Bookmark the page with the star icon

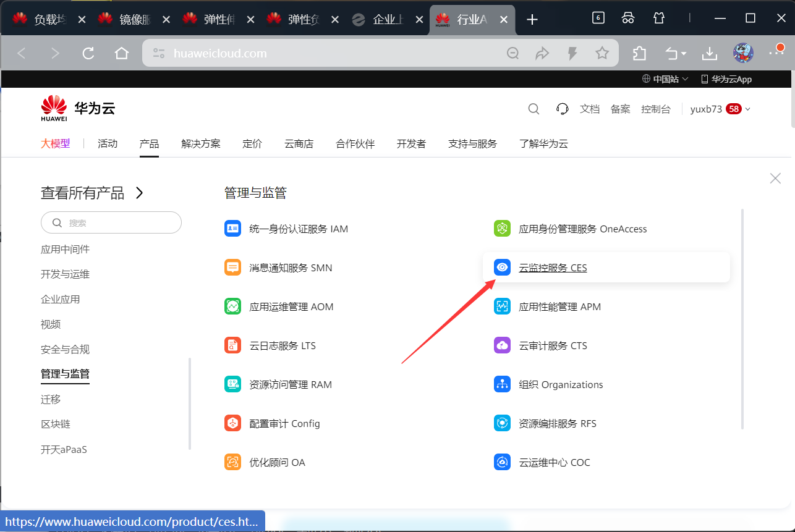click(x=602, y=53)
